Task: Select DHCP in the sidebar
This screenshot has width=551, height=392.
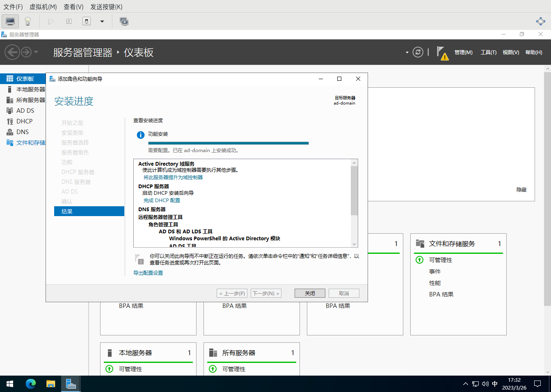Action: tap(23, 121)
